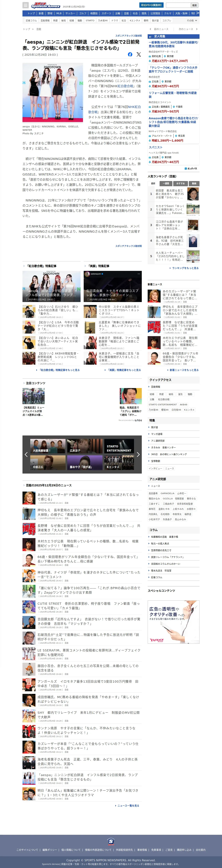
Task: Switch ranking to 動画 tab
Action: pyautogui.click(x=194, y=184)
